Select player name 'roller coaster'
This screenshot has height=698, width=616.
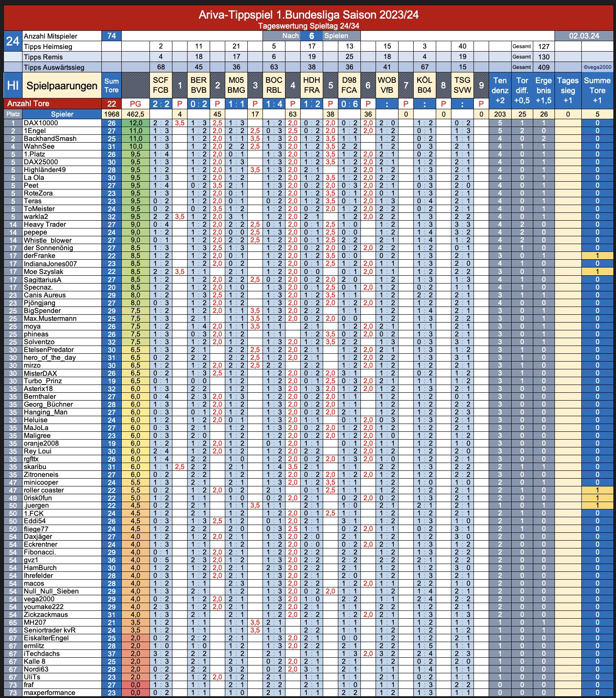pyautogui.click(x=44, y=490)
